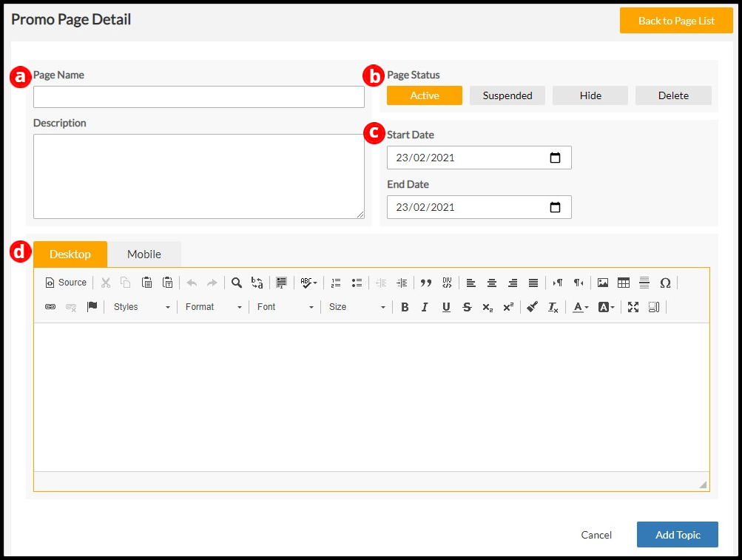Click inside the rich text editor body
This screenshot has width=742, height=560.
[x=371, y=397]
